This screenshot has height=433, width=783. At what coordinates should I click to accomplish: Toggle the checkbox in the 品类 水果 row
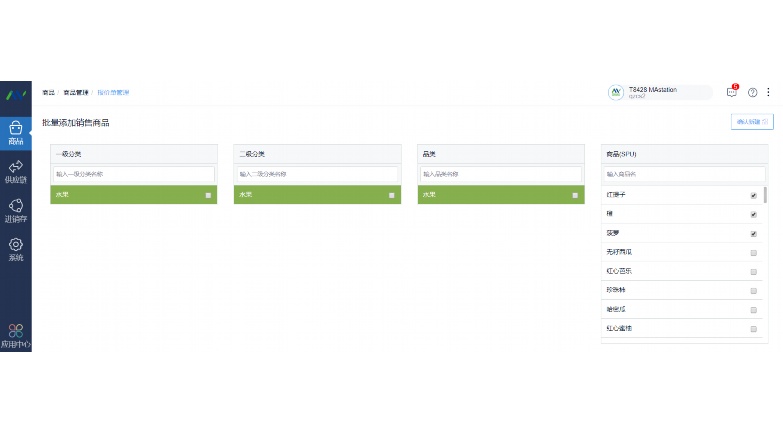575,195
